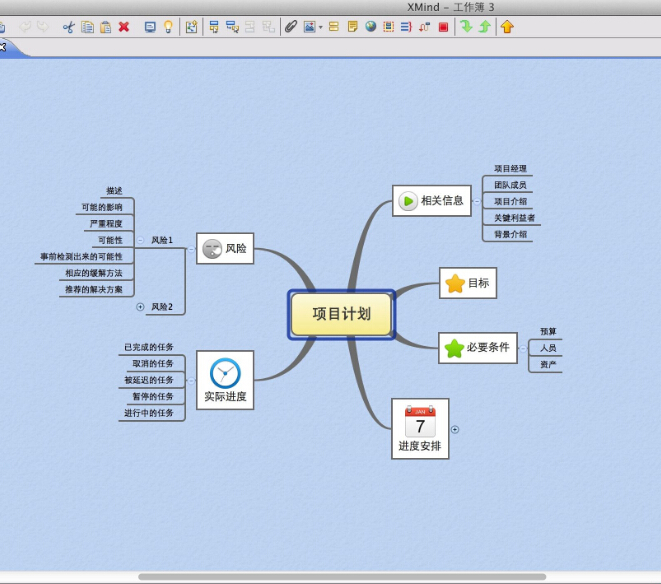This screenshot has height=584, width=661.
Task: Drill up with the green up arrow
Action: point(485,27)
